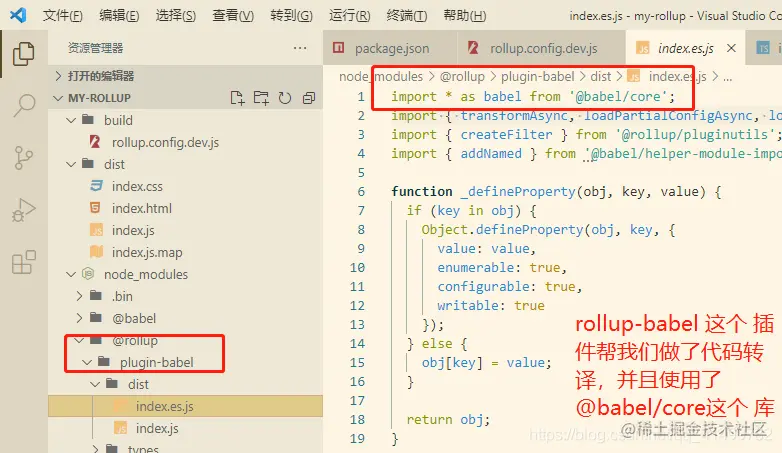
Task: Click line number 6 in the gutter
Action: tap(361, 192)
